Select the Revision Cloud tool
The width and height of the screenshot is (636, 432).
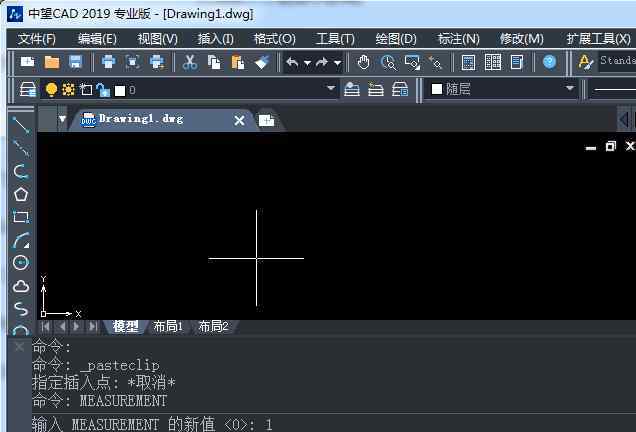click(x=21, y=286)
